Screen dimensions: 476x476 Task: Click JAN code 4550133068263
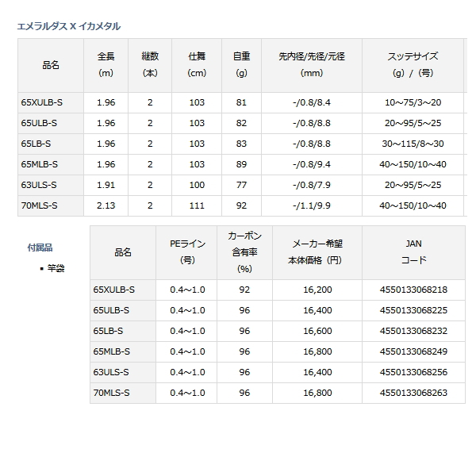tap(413, 393)
